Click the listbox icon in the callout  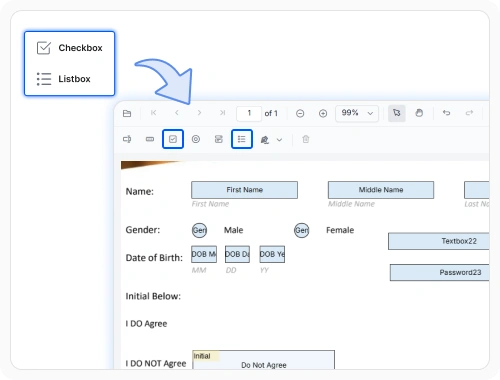click(44, 79)
